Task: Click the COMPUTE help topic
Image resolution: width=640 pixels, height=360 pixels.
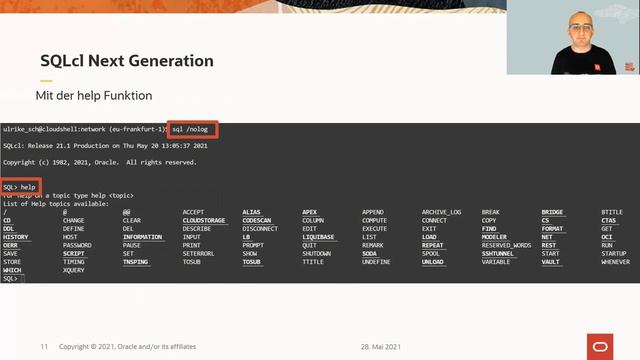Action: (x=374, y=220)
